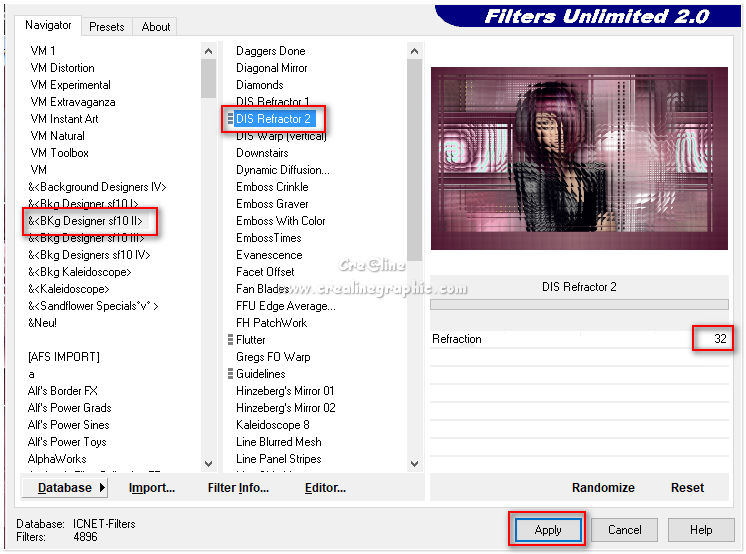Choose the Emboss With Color filter

point(281,221)
